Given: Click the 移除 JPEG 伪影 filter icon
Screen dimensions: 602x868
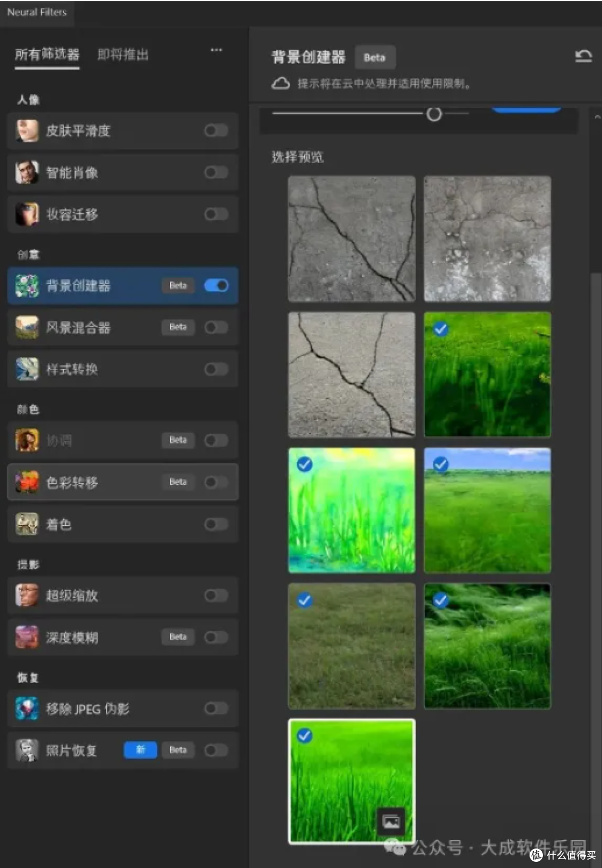Looking at the screenshot, I should tap(27, 709).
